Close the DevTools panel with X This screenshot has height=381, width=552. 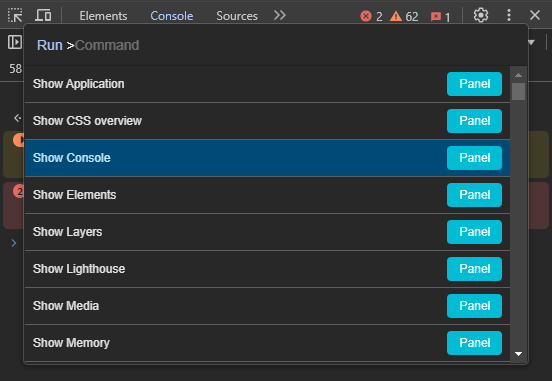(x=535, y=15)
